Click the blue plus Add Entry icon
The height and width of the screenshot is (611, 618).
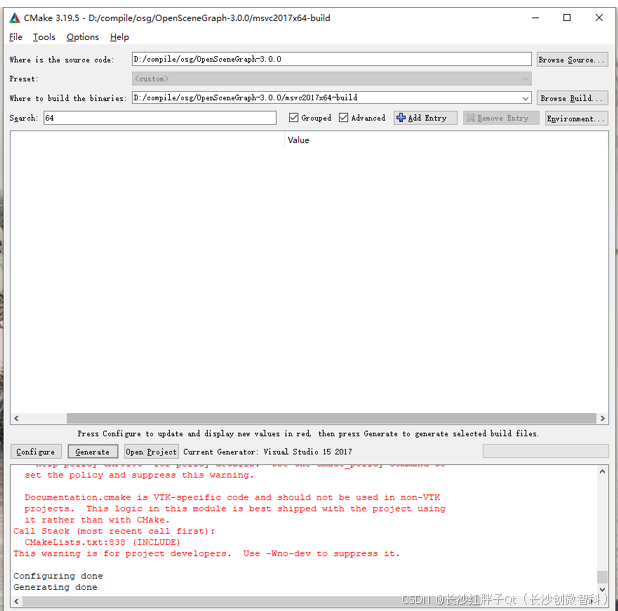400,118
